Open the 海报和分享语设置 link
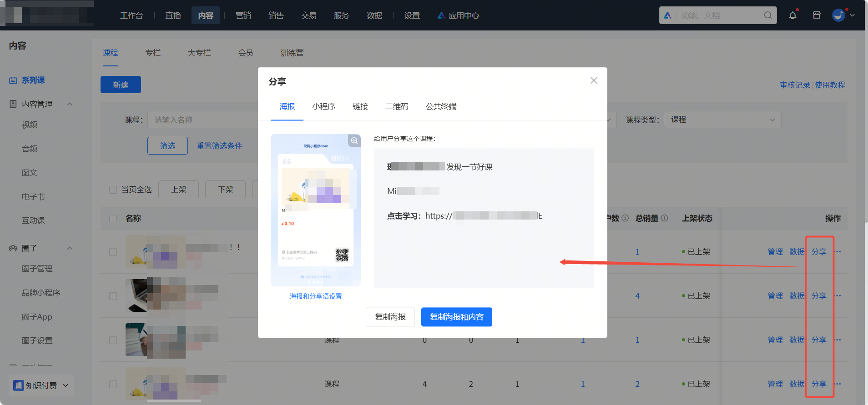868x405 pixels. point(316,296)
